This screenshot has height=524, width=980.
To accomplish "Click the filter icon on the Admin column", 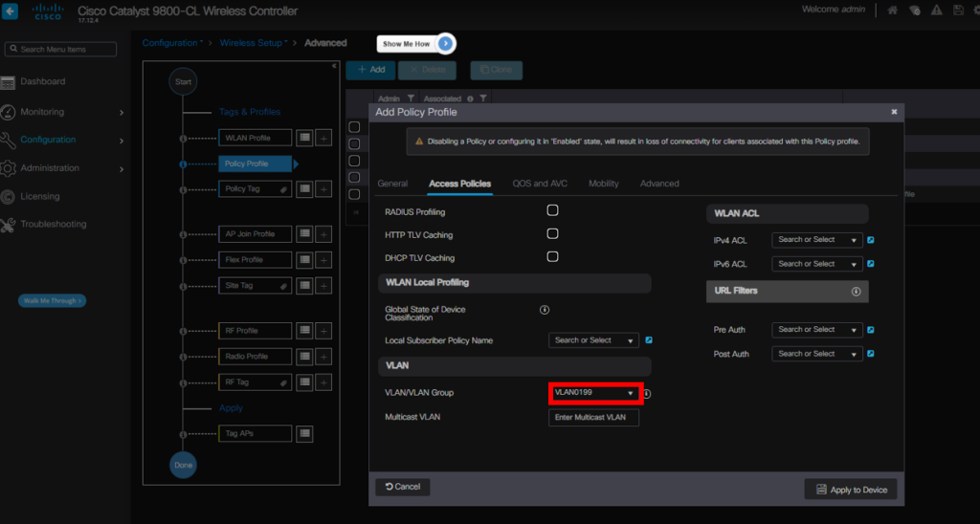I will (411, 98).
